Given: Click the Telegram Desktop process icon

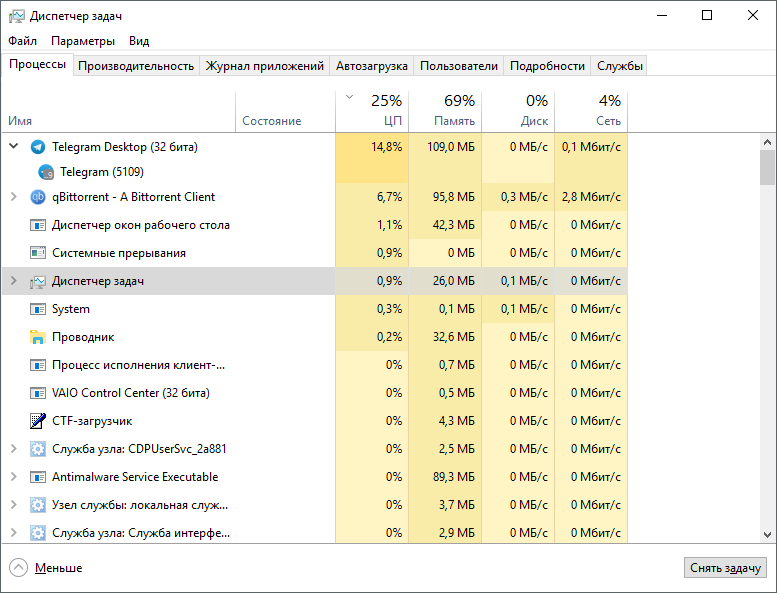Looking at the screenshot, I should click(x=38, y=147).
